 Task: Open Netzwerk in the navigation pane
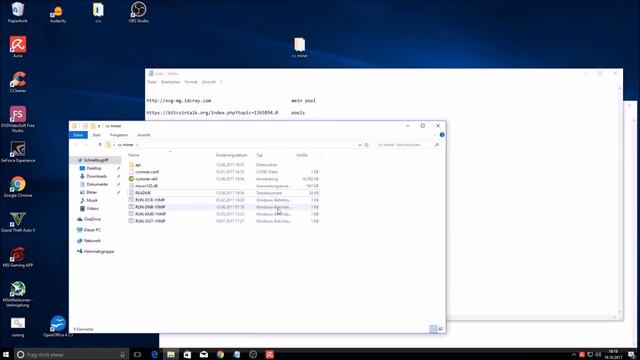click(x=92, y=241)
